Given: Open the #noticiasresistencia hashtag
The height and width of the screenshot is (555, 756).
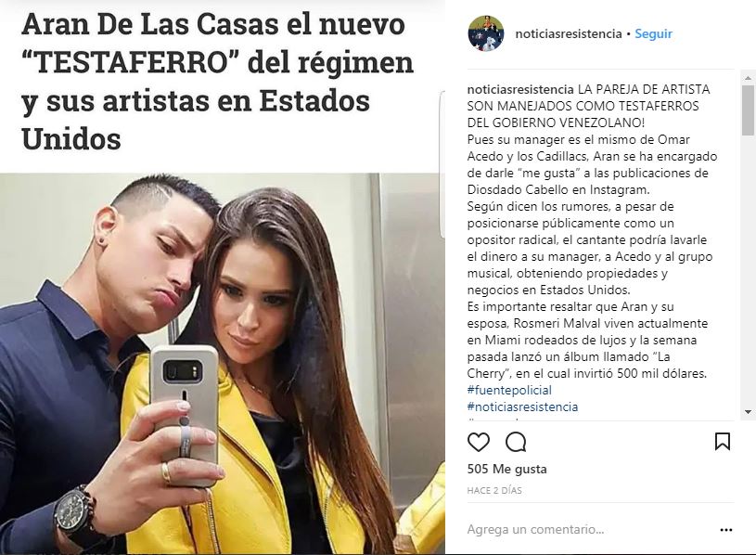Looking at the screenshot, I should 522,407.
